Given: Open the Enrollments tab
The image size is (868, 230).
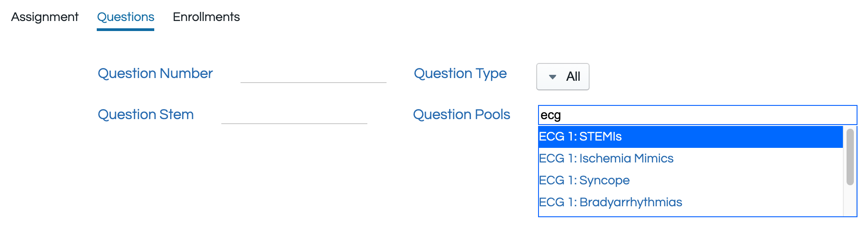Looking at the screenshot, I should click(206, 17).
